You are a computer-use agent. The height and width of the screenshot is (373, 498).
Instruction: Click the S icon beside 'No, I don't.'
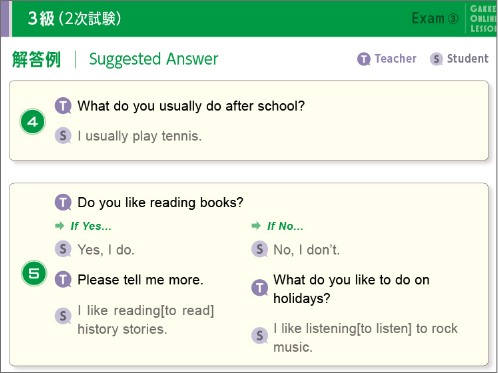(259, 249)
